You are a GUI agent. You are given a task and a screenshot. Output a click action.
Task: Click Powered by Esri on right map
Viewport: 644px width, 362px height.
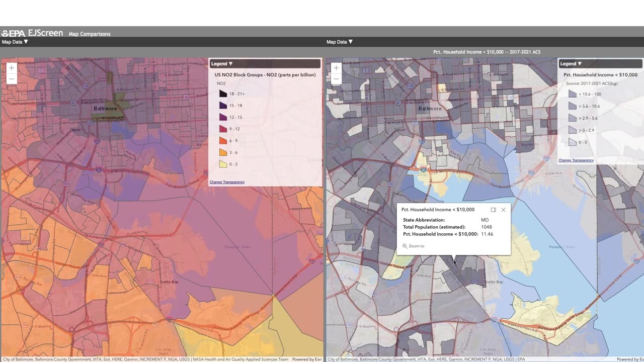pos(630,359)
